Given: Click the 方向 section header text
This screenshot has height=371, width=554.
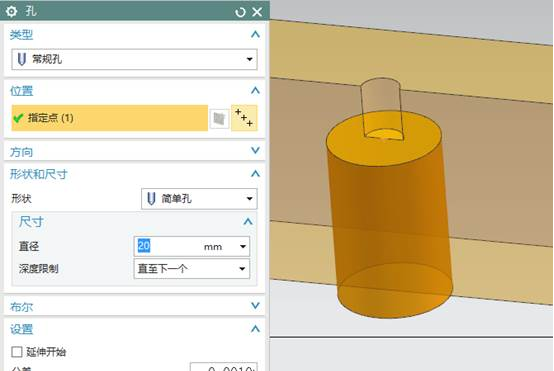Looking at the screenshot, I should pyautogui.click(x=21, y=152).
